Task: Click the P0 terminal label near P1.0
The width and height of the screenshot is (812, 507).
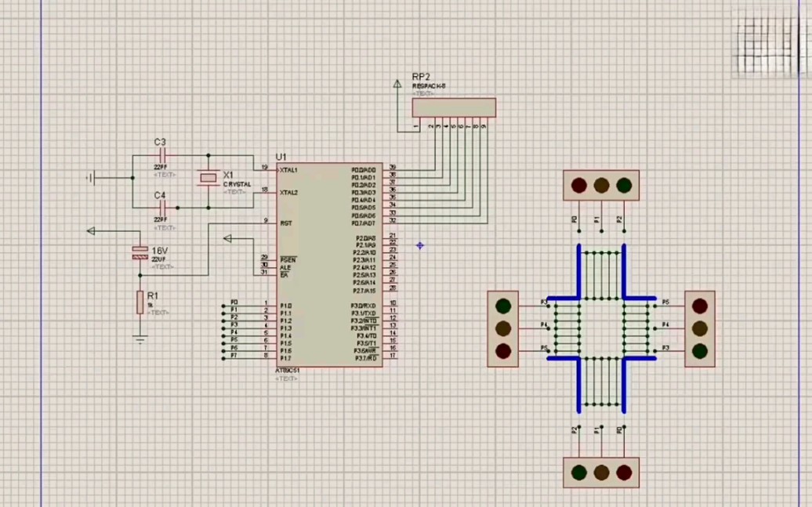Action: [x=234, y=302]
